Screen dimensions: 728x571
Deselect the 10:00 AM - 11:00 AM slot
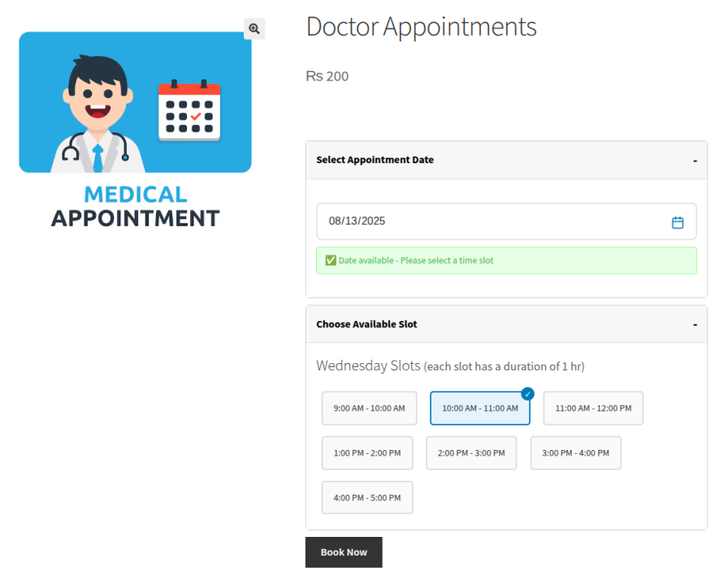(479, 408)
